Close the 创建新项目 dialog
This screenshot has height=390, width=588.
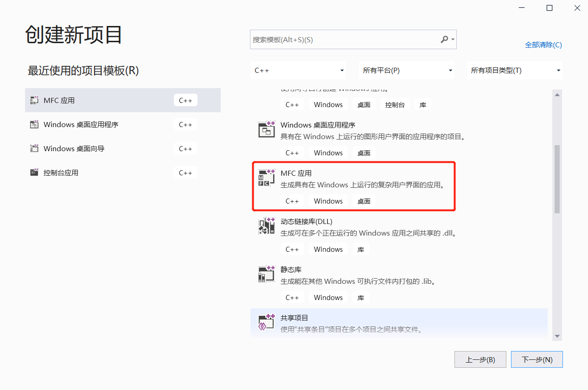[577, 8]
